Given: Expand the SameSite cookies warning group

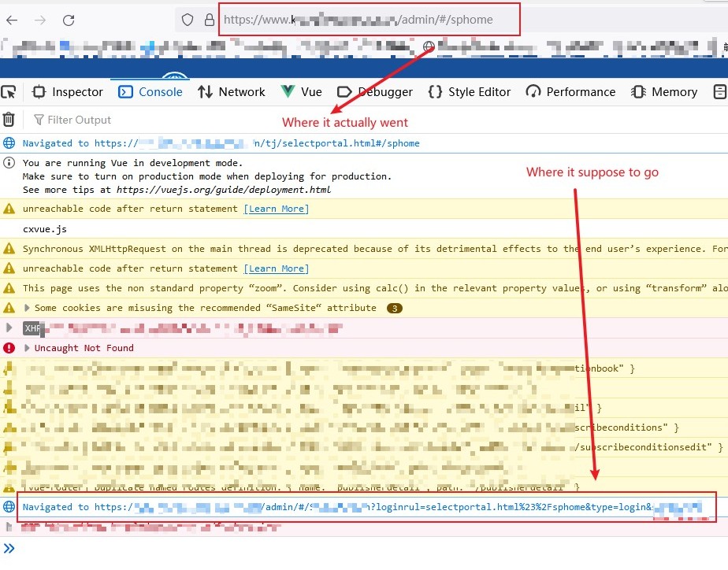Looking at the screenshot, I should click(27, 308).
